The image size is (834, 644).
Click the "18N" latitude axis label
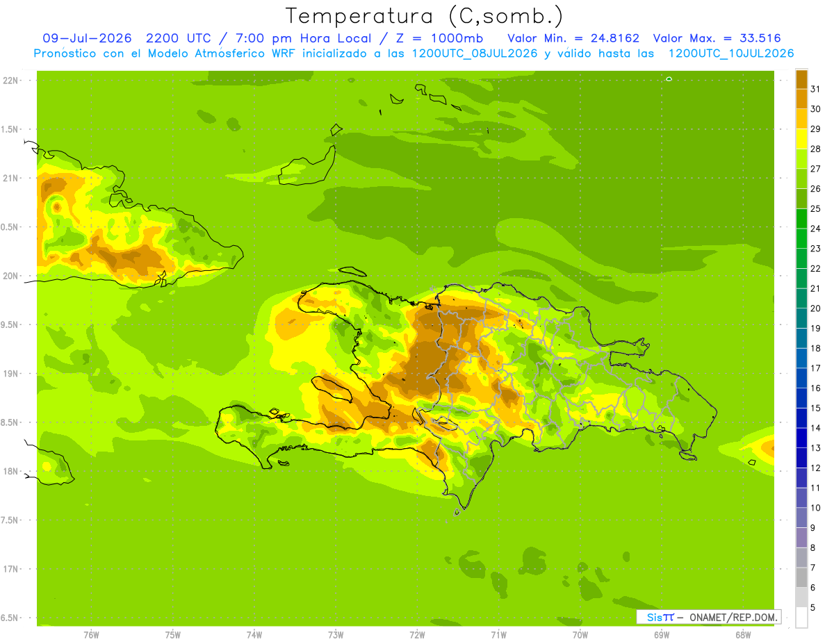11,471
